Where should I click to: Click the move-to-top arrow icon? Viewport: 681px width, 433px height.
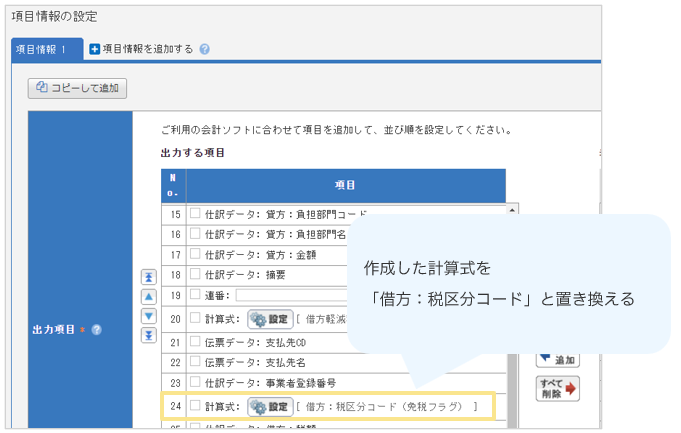tap(149, 277)
